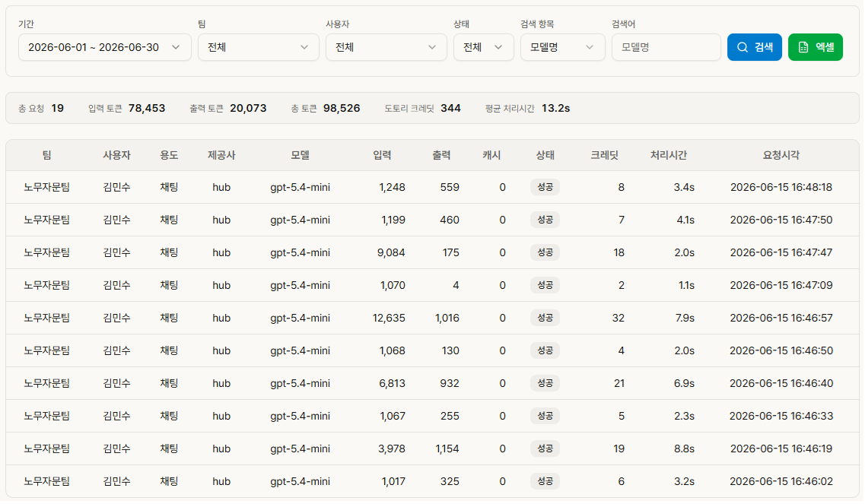The image size is (865, 504).
Task: Click input value 1,248
Action: pyautogui.click(x=393, y=188)
